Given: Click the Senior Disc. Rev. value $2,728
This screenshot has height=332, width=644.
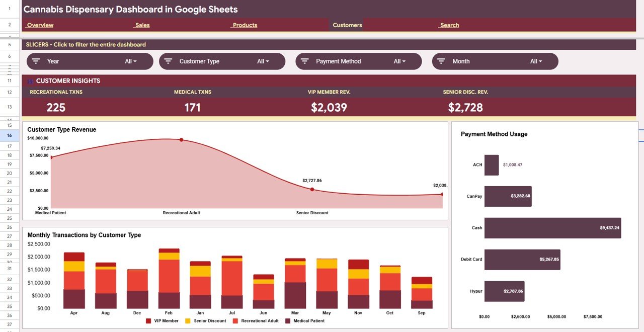Looking at the screenshot, I should tap(465, 107).
